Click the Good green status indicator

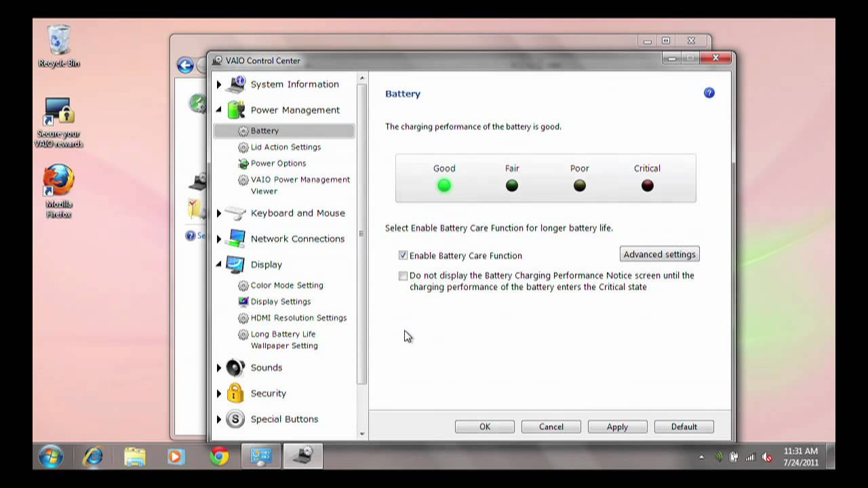pyautogui.click(x=444, y=185)
